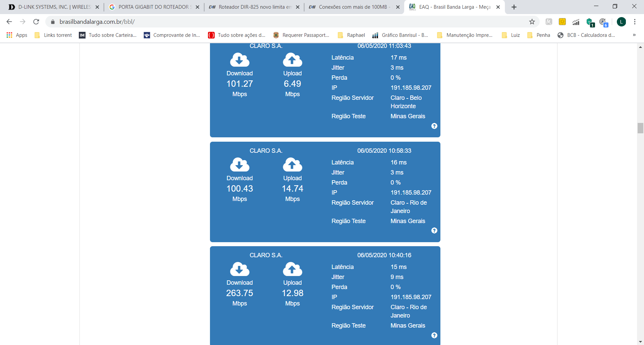This screenshot has height=345, width=644.
Task: Click the scrollbar up arrow
Action: [x=640, y=47]
